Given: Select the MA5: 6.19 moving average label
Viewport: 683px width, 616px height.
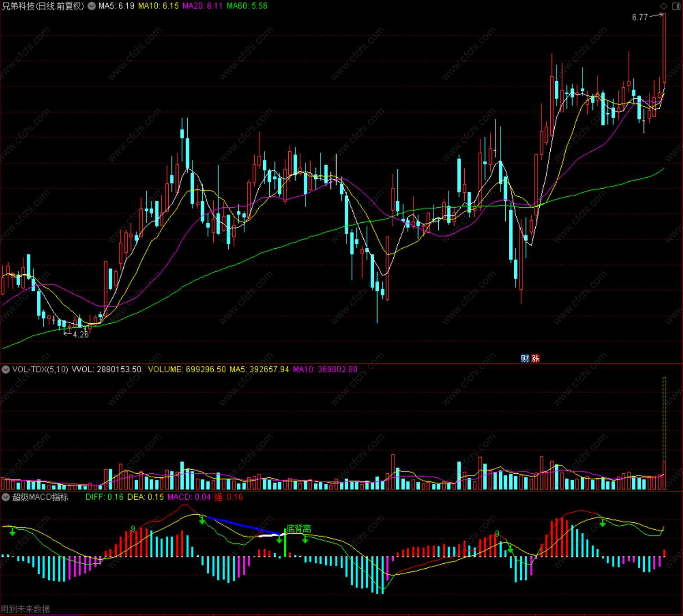Looking at the screenshot, I should [x=116, y=6].
